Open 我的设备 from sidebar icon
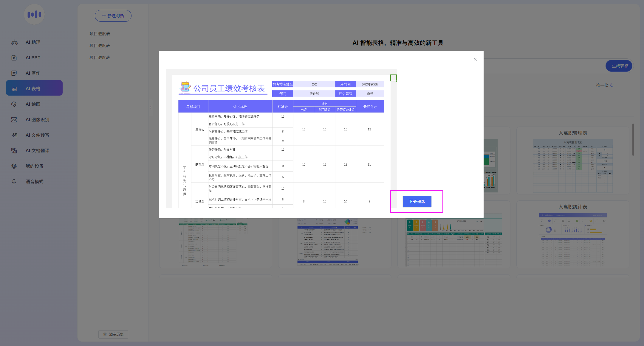This screenshot has height=346, width=644. pos(14,166)
